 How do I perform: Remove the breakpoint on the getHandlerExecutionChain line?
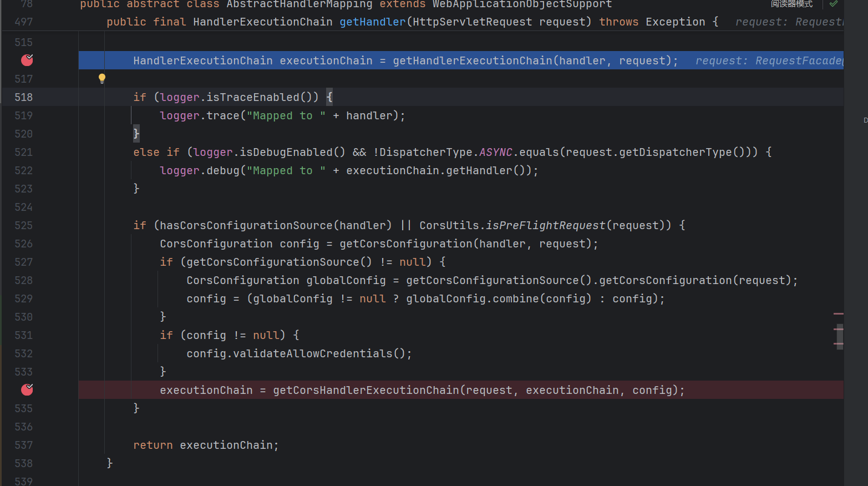click(27, 60)
